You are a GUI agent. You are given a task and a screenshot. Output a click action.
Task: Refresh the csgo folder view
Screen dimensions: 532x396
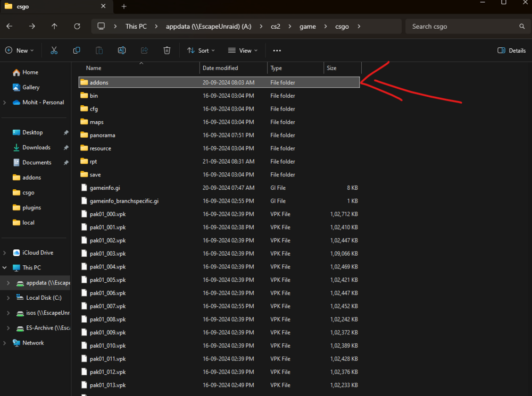tap(77, 26)
